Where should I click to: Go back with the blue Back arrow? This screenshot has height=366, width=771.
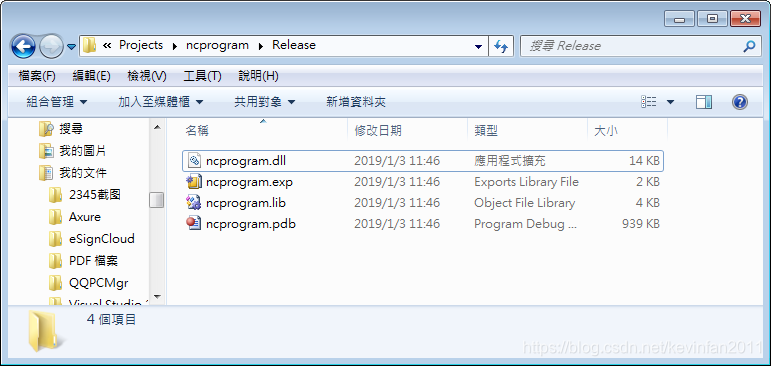point(23,47)
